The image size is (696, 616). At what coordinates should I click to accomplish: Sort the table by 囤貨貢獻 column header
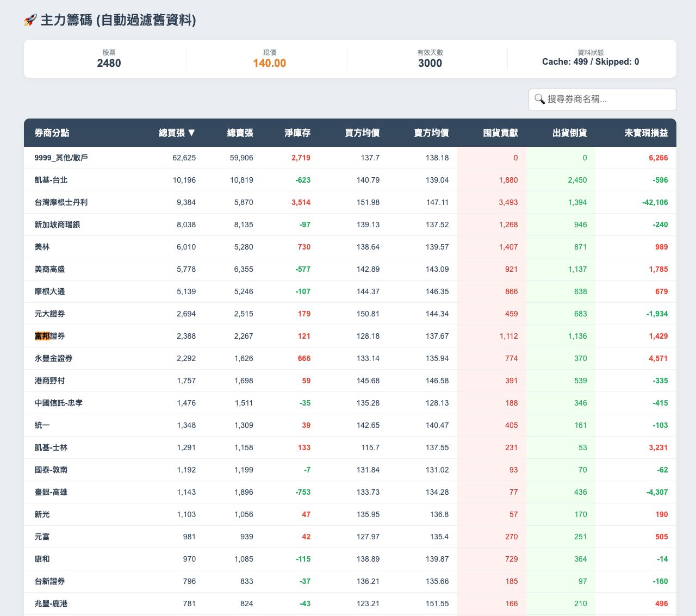tap(500, 133)
